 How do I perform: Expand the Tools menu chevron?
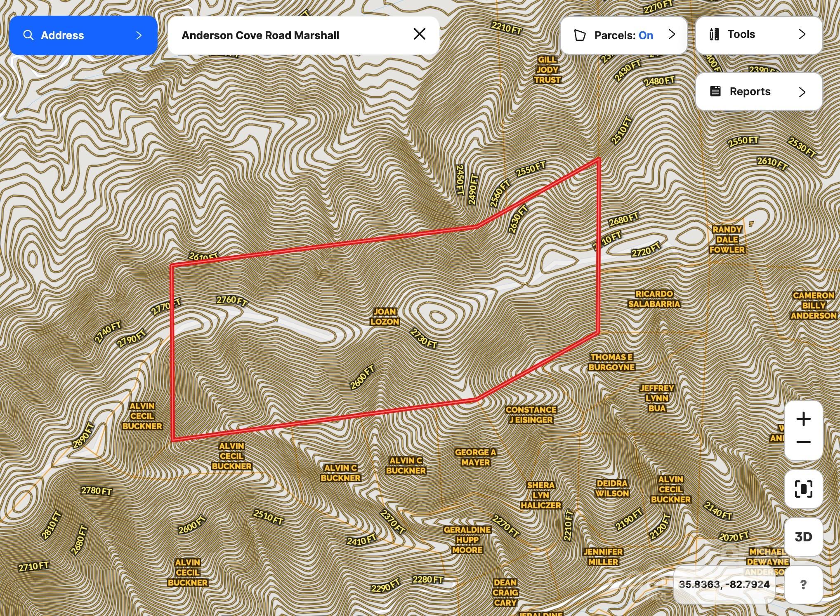[x=802, y=34]
